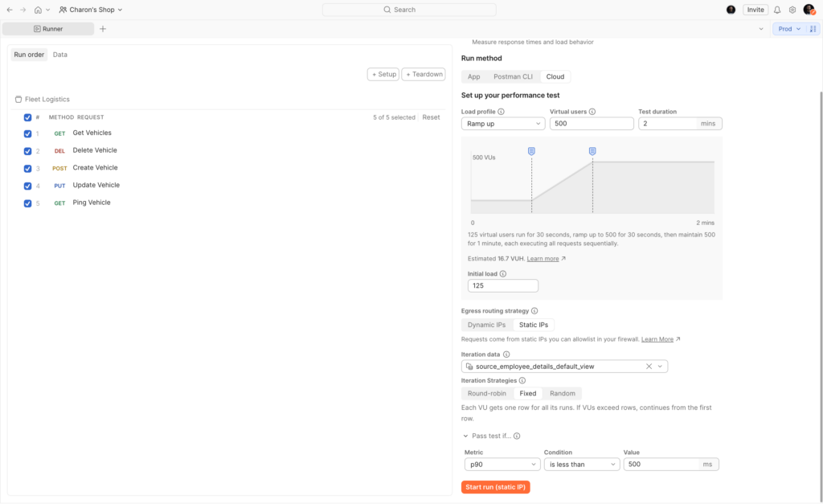Viewport: 823px width, 504px height.
Task: Select the second ramp-up marker on the load graph
Action: [592, 151]
